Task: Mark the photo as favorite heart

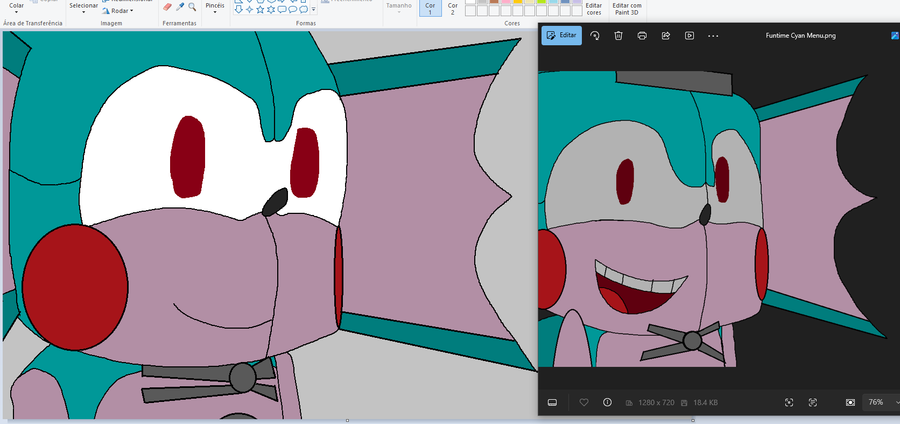Action: (x=584, y=402)
